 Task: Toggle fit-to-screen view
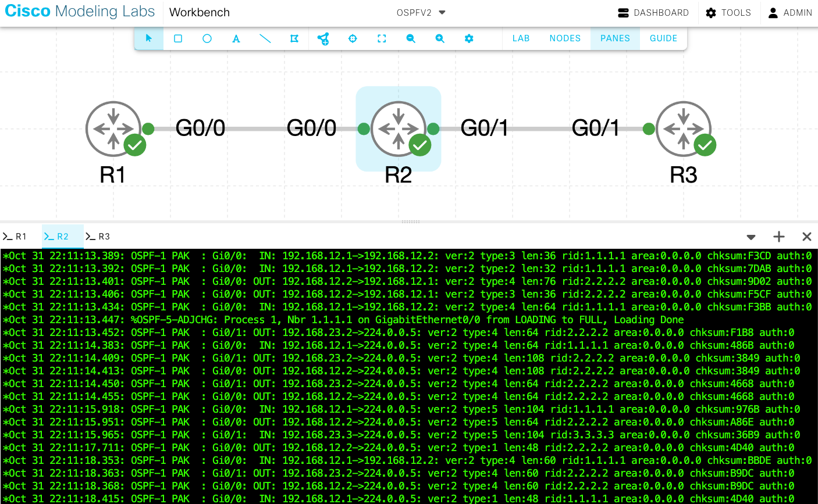382,38
